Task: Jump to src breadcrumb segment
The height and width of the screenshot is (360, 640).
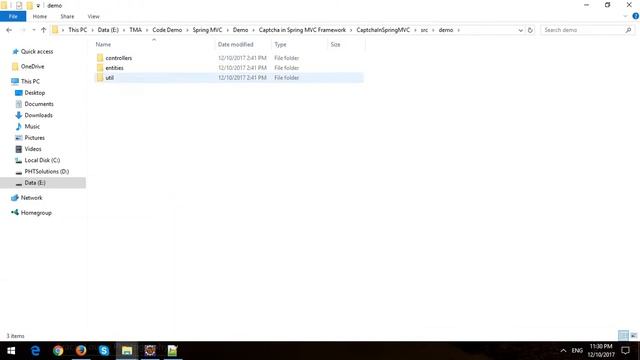Action: coord(424,30)
